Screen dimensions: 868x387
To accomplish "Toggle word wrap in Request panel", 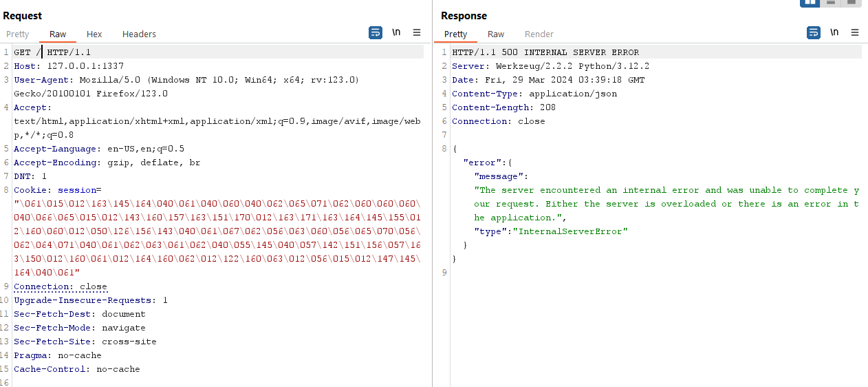I will 376,32.
